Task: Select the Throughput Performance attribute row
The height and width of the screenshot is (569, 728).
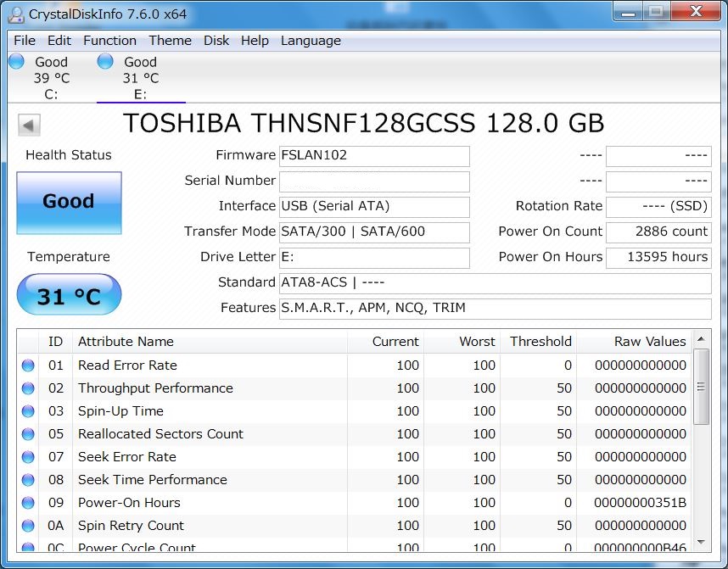Action: coord(355,388)
